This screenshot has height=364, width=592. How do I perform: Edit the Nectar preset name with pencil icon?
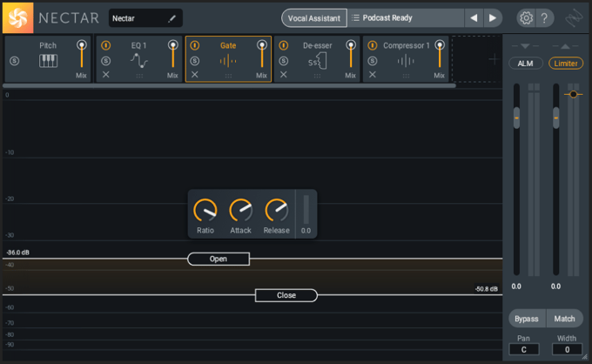[x=172, y=18]
